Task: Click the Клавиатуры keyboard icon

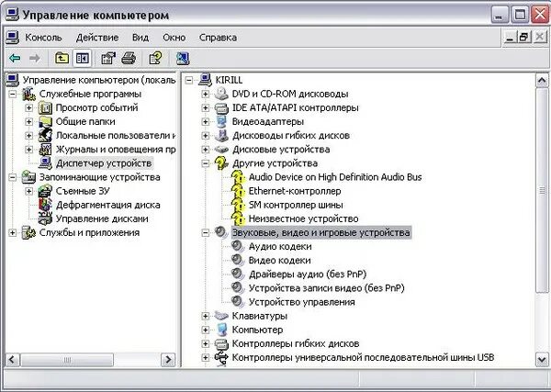Action: pos(221,316)
